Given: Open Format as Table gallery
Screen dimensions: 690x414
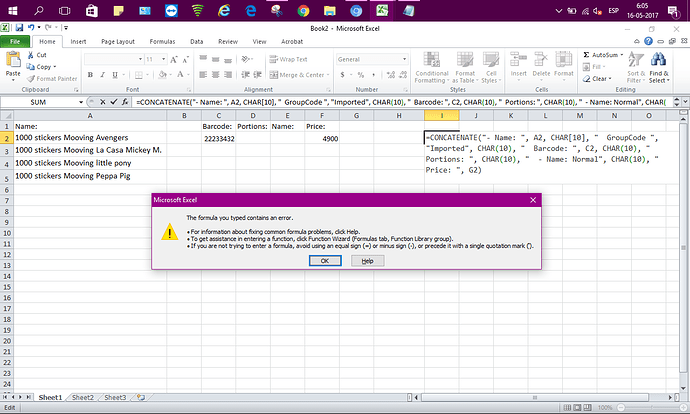Looking at the screenshot, I should point(465,67).
